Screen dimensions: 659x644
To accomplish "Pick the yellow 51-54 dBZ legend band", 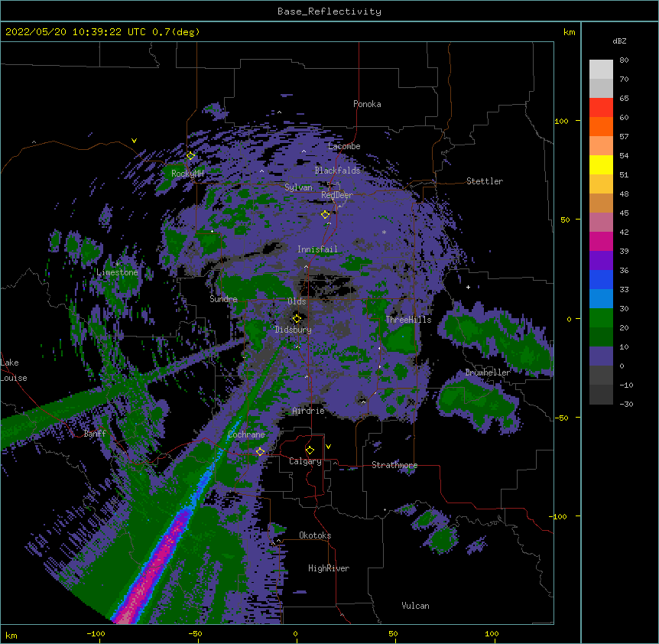I will [x=601, y=164].
